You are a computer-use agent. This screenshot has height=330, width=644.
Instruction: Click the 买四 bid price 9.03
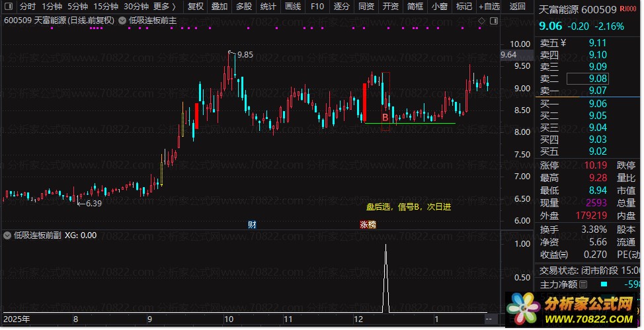[x=597, y=140]
